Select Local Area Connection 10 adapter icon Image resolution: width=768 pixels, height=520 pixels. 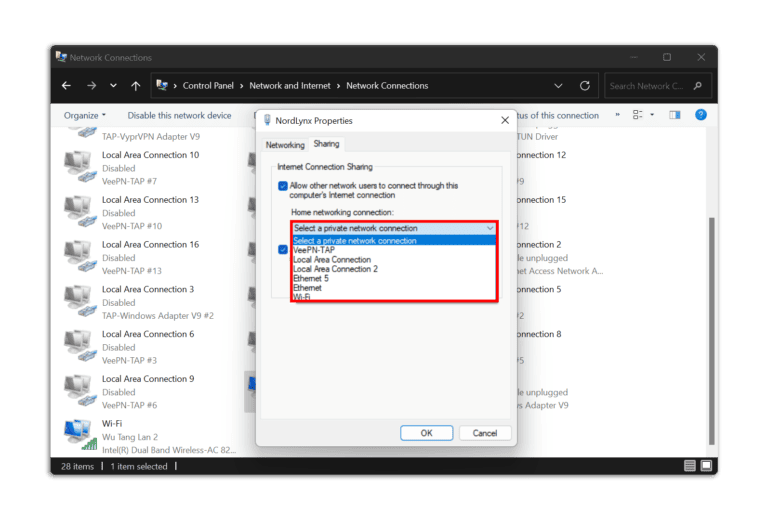click(x=79, y=166)
